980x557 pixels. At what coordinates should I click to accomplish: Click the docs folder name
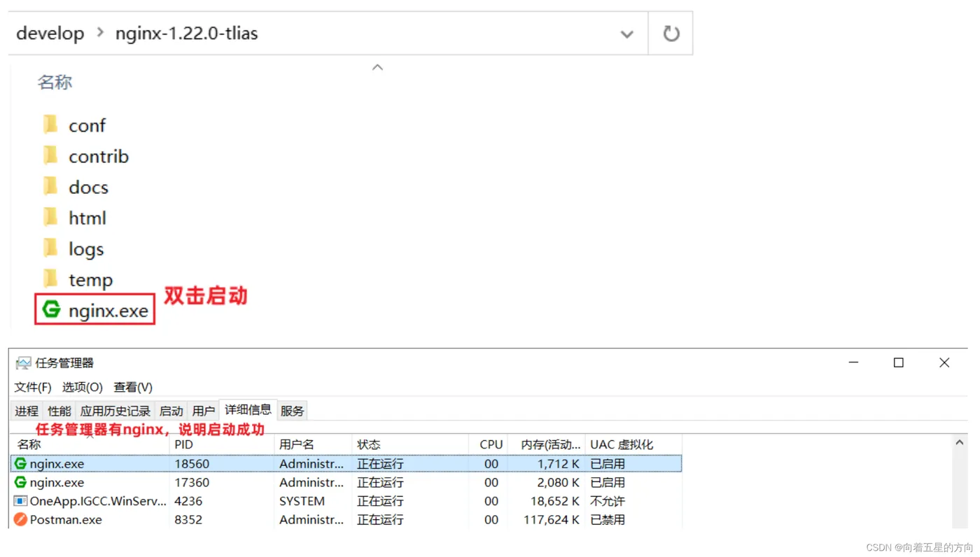[88, 187]
